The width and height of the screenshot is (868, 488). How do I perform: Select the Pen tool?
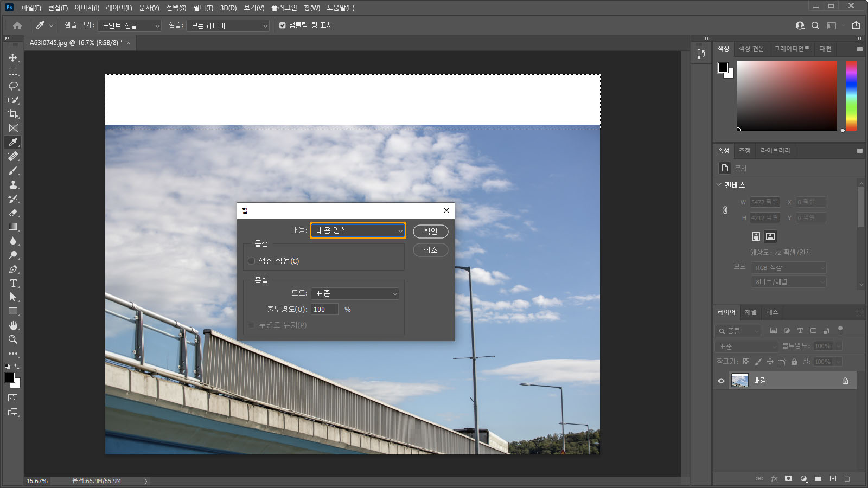point(13,269)
